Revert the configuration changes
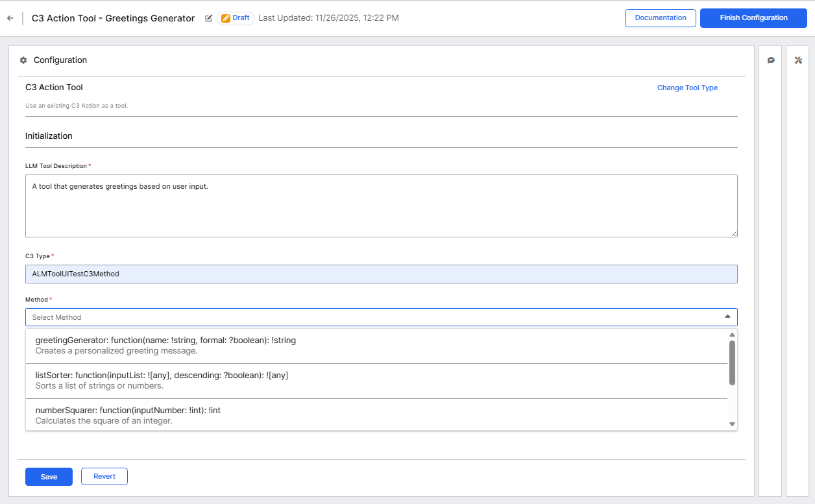Viewport: 815px width, 504px height. tap(104, 477)
